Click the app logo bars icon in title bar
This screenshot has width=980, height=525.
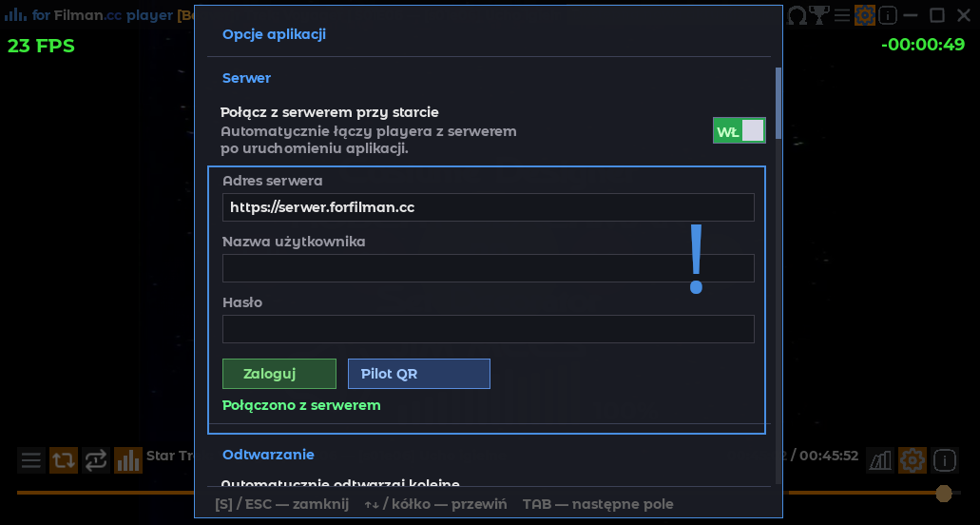15,15
